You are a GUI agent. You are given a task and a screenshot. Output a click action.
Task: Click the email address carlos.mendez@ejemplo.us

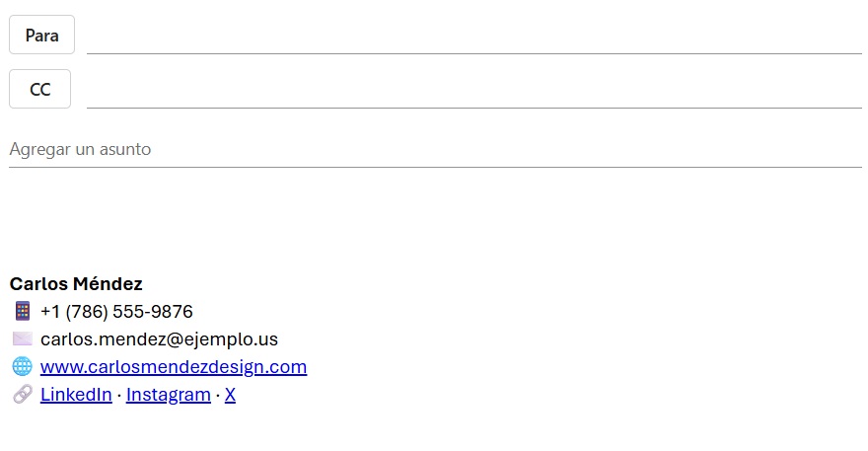pos(159,339)
